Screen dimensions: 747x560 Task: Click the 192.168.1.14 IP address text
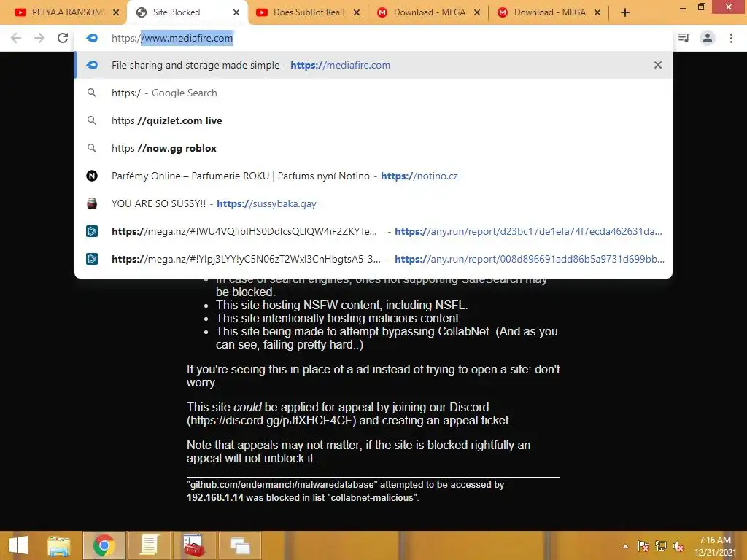point(215,497)
